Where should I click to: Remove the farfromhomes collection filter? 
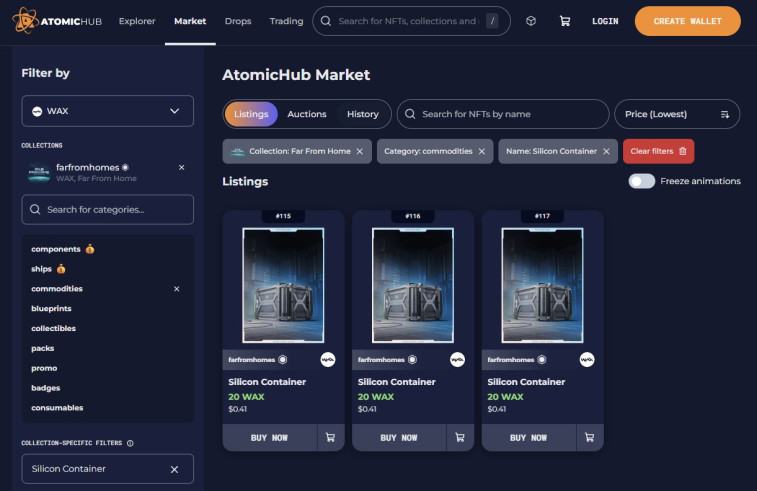pyautogui.click(x=182, y=168)
